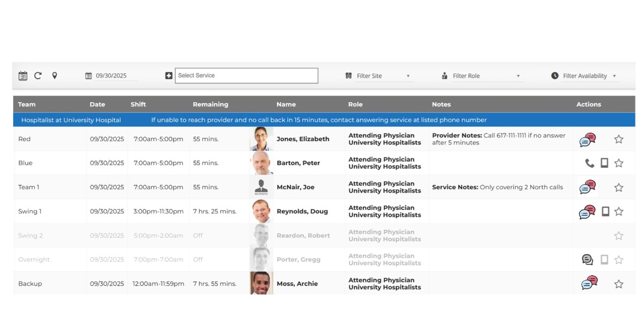Viewport: 644px width, 322px height.
Task: Click the mobile device icon for Peter Barton
Action: (604, 163)
